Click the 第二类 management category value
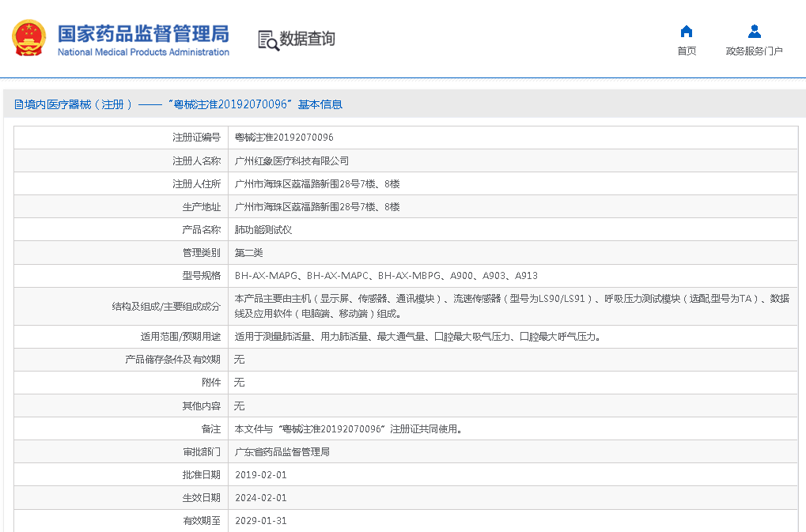 pos(248,253)
